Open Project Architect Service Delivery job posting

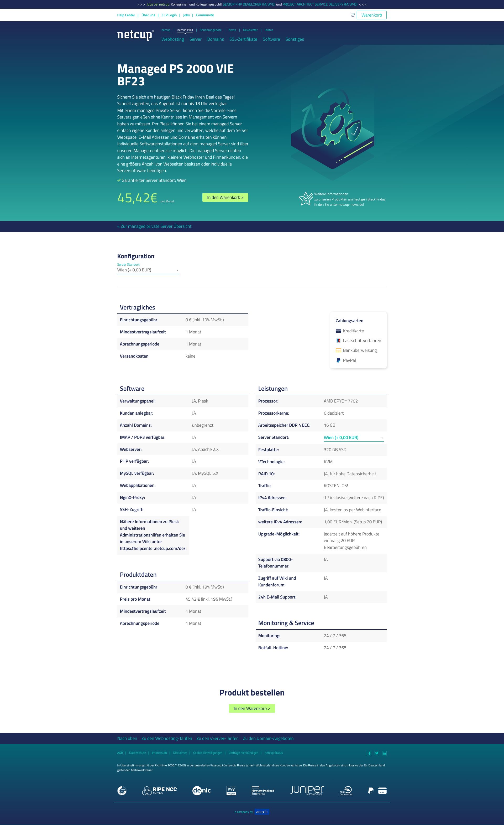click(x=320, y=4)
